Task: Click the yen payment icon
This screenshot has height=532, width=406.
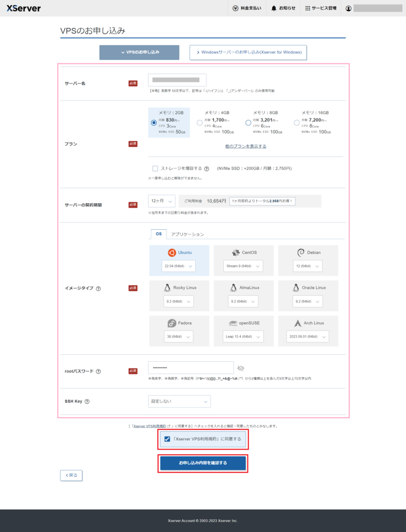Action: [235, 8]
